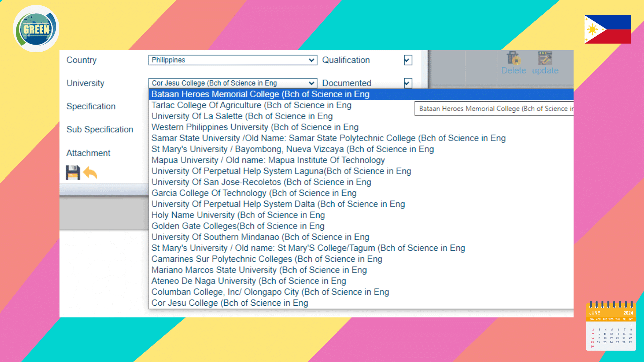Screen dimensions: 644x362
Task: Click the update pencil icon
Action: tap(545, 58)
